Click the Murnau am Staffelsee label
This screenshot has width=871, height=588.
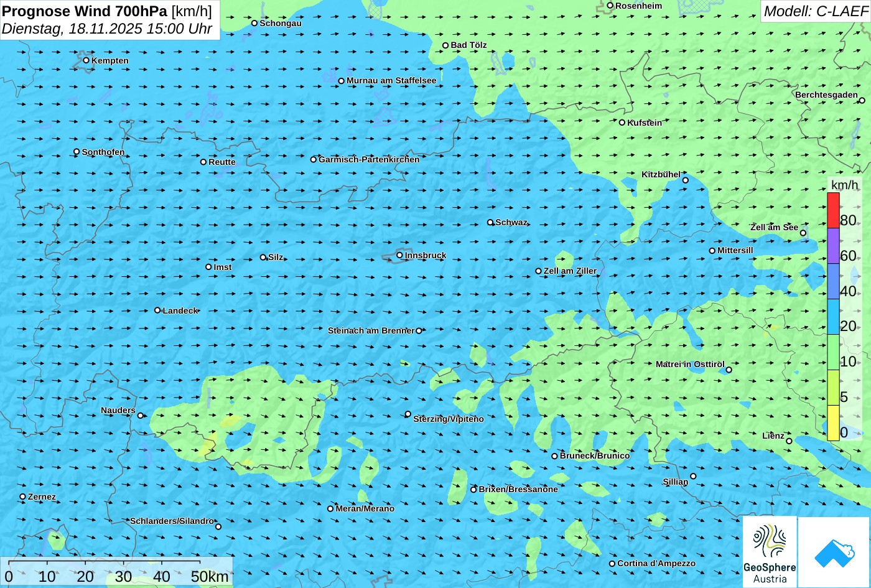click(x=391, y=80)
